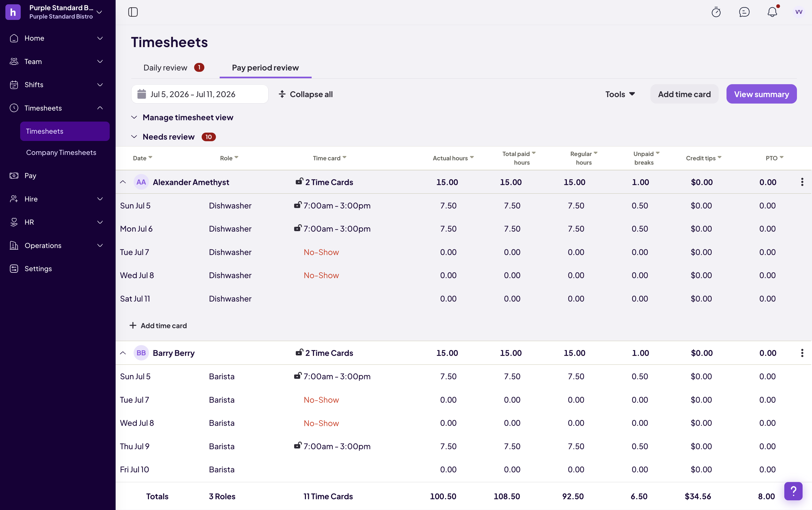The height and width of the screenshot is (510, 812).
Task: Click the top Add time card button
Action: pyautogui.click(x=684, y=94)
